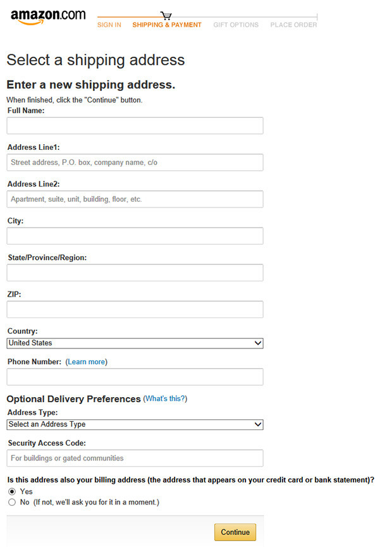The height and width of the screenshot is (547, 392).
Task: Open the What's this? link
Action: click(x=165, y=398)
